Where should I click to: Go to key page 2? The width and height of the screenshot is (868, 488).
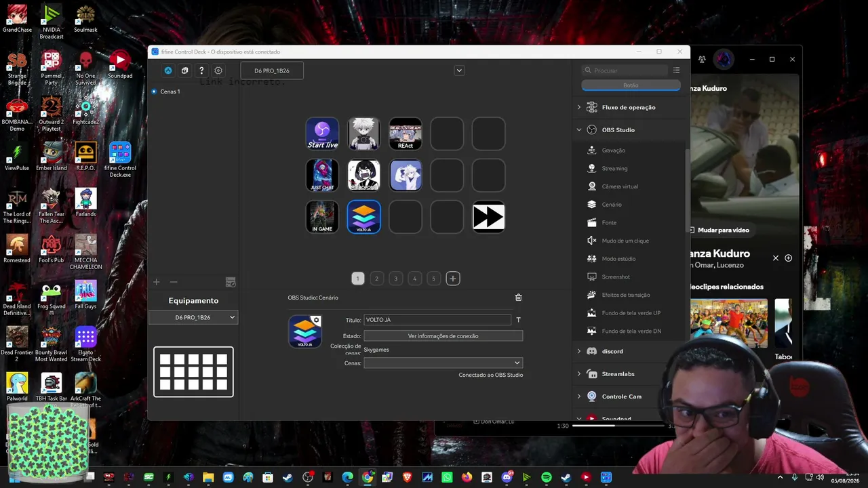click(377, 279)
